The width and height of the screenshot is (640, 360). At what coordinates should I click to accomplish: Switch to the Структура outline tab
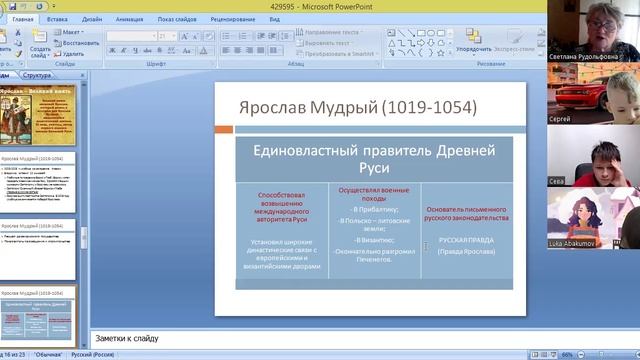pyautogui.click(x=37, y=76)
